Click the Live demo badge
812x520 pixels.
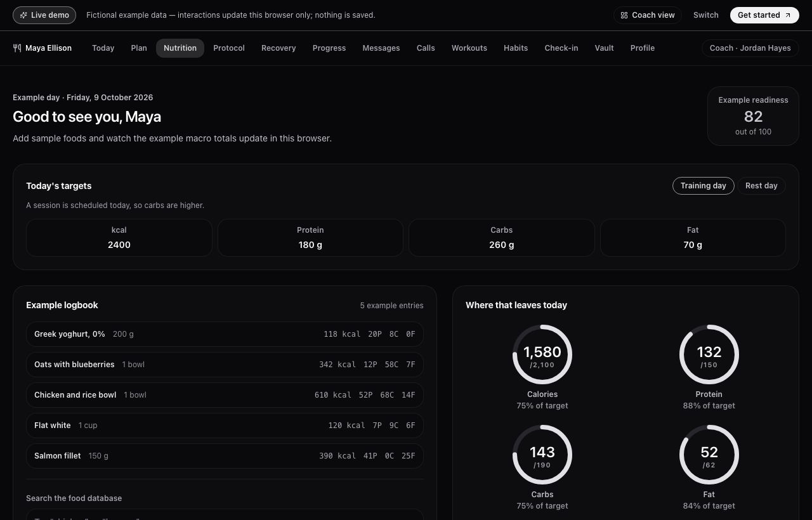[x=44, y=15]
